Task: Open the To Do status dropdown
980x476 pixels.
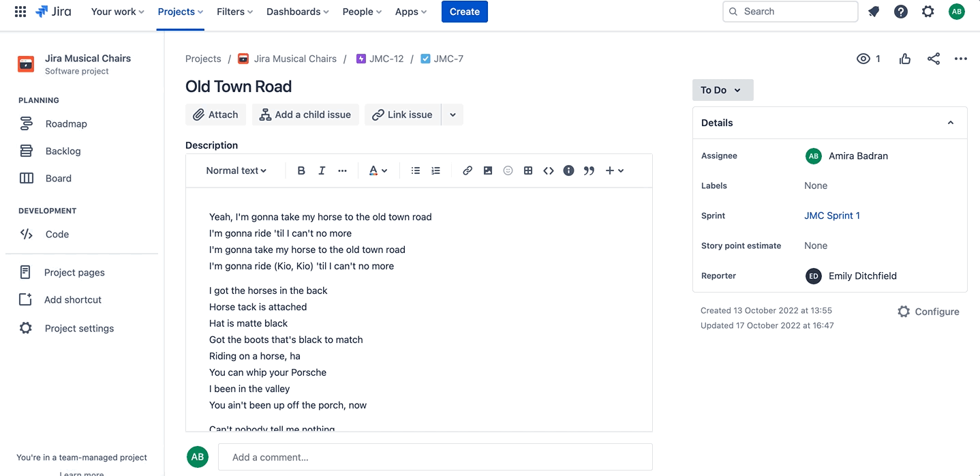Action: click(723, 90)
